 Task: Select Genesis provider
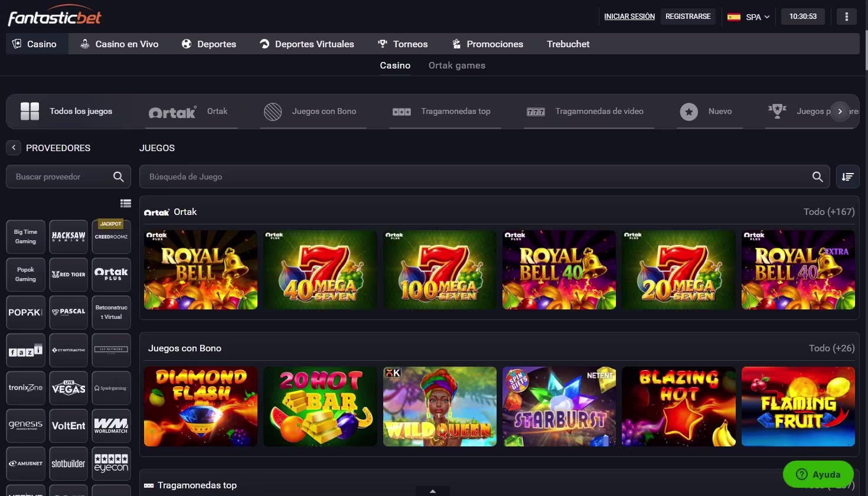[x=25, y=426]
